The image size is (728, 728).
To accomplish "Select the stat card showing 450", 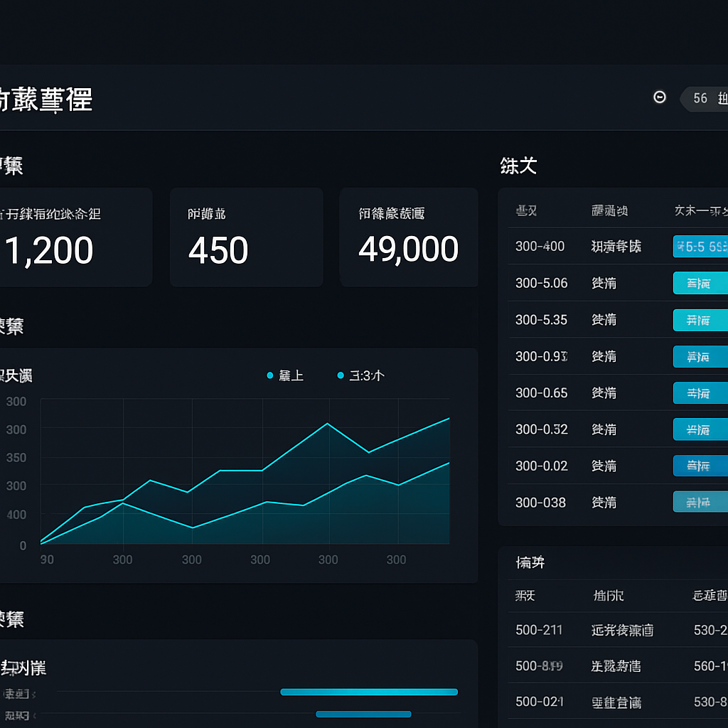I will [246, 237].
